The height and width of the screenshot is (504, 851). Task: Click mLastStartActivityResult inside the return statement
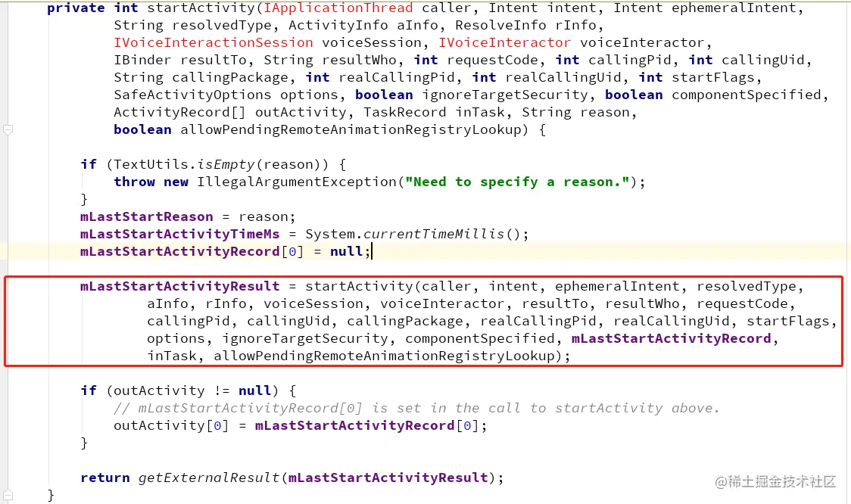tap(388, 478)
